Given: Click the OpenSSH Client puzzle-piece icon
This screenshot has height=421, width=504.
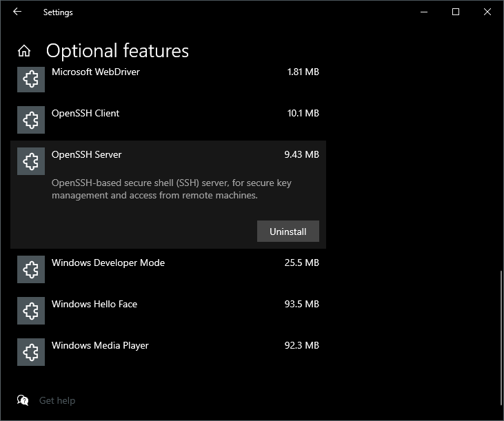Looking at the screenshot, I should 31,120.
